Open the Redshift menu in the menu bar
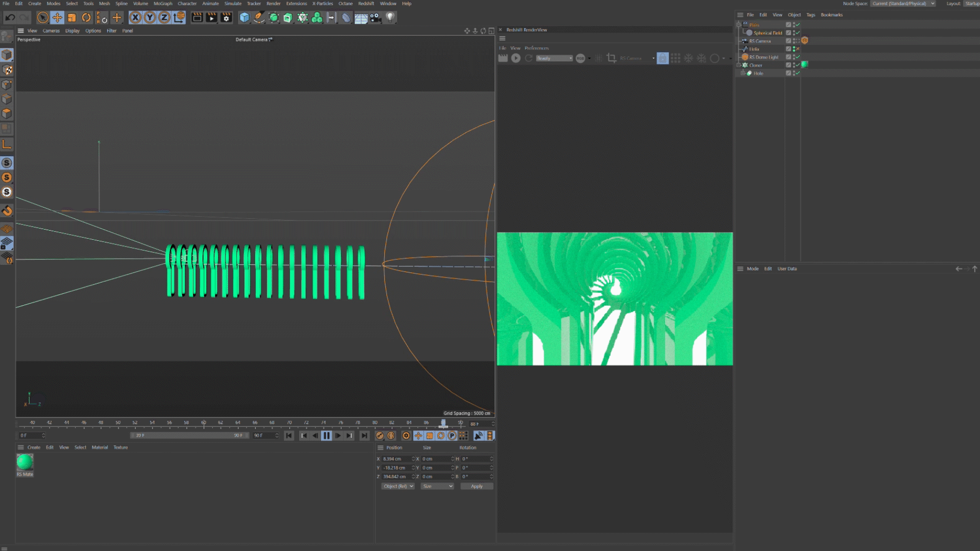The width and height of the screenshot is (980, 551). (366, 4)
